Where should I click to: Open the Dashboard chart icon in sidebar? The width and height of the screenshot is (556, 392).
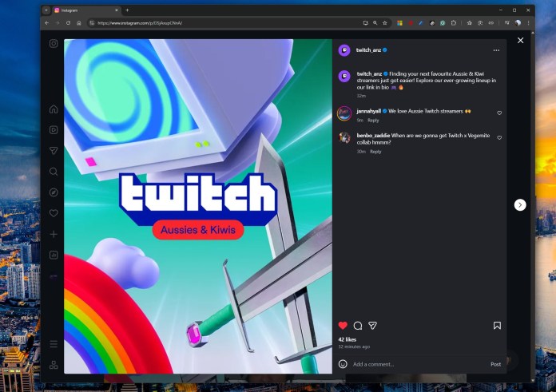(54, 255)
